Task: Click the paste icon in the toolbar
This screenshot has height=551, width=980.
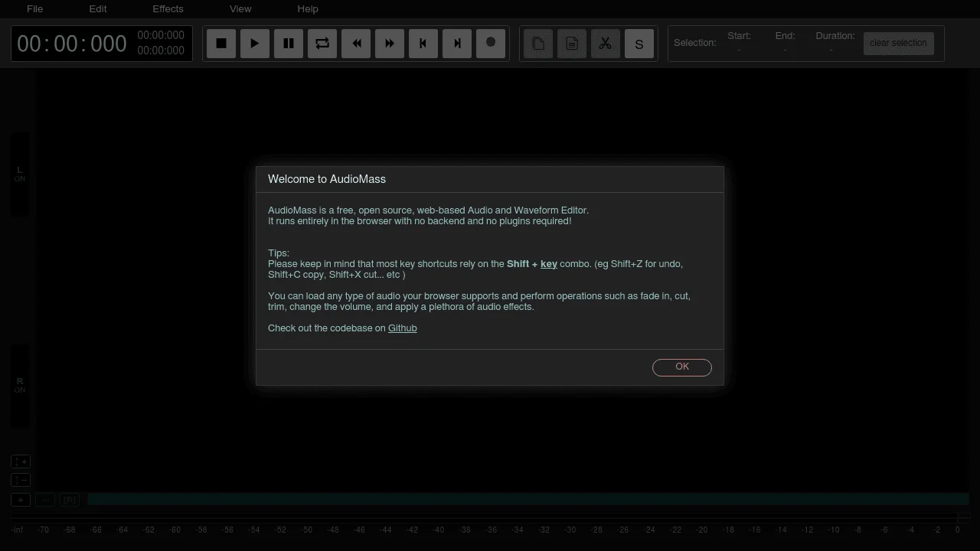Action: click(572, 44)
